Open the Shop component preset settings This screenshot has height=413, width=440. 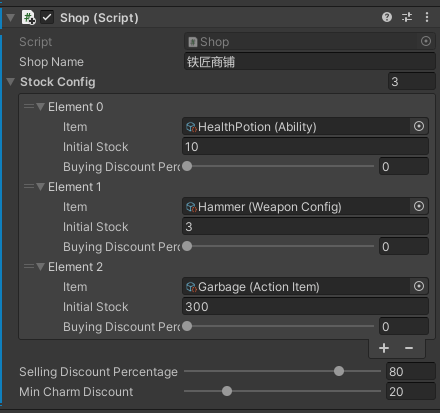pos(407,17)
